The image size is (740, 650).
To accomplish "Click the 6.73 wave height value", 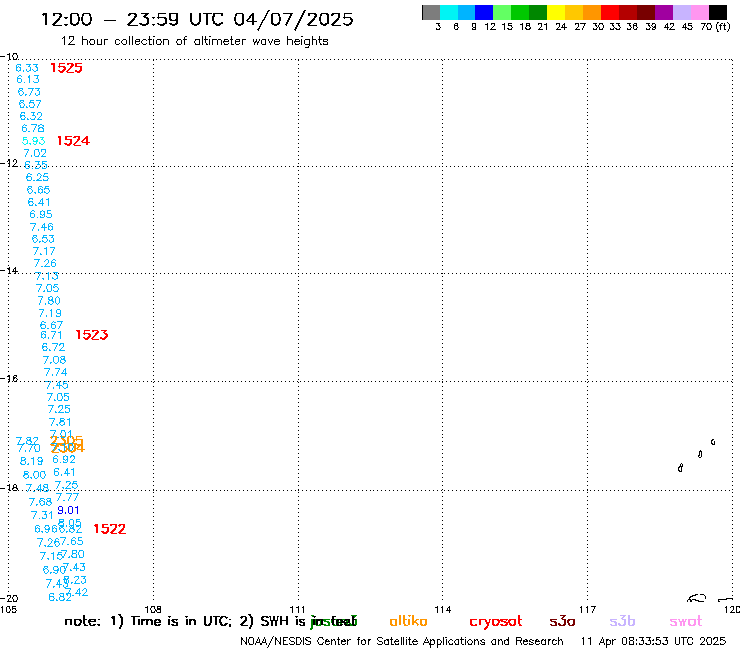I will [x=29, y=92].
